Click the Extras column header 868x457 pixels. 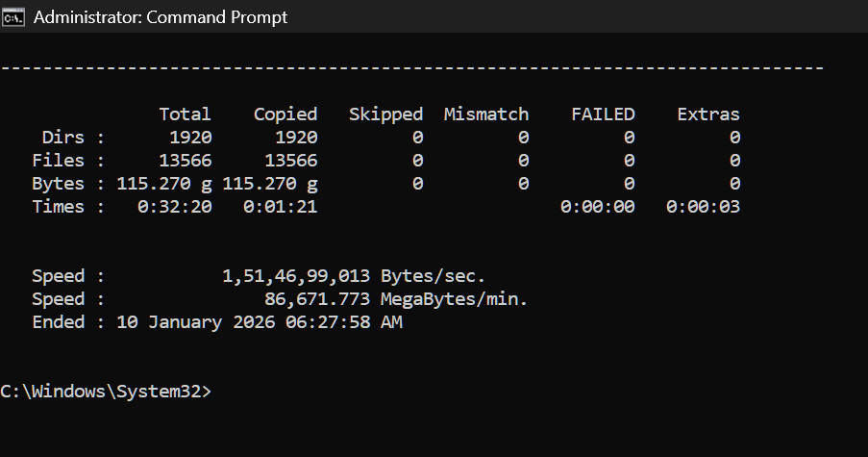(x=708, y=114)
